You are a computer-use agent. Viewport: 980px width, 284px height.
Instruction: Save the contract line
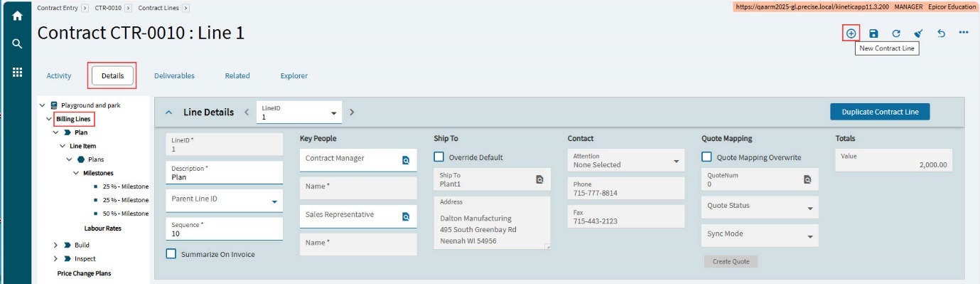tap(873, 33)
